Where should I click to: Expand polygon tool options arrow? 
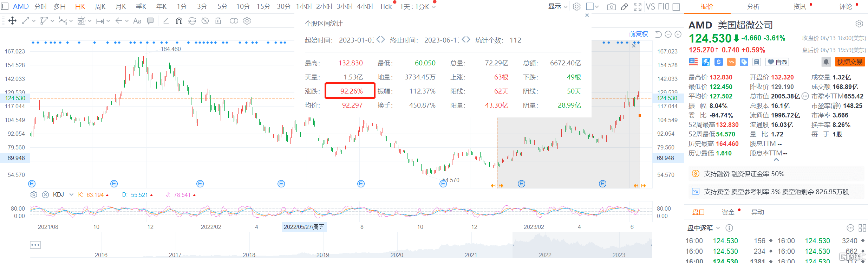[x=52, y=21]
